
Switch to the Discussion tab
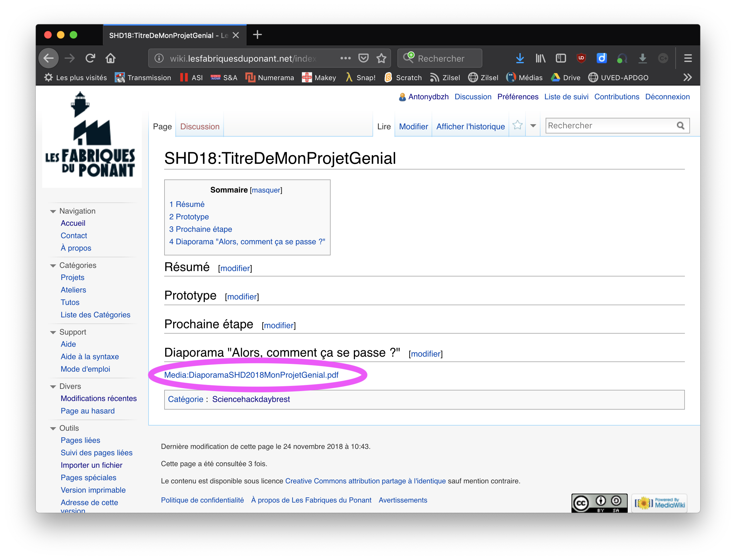pyautogui.click(x=199, y=127)
